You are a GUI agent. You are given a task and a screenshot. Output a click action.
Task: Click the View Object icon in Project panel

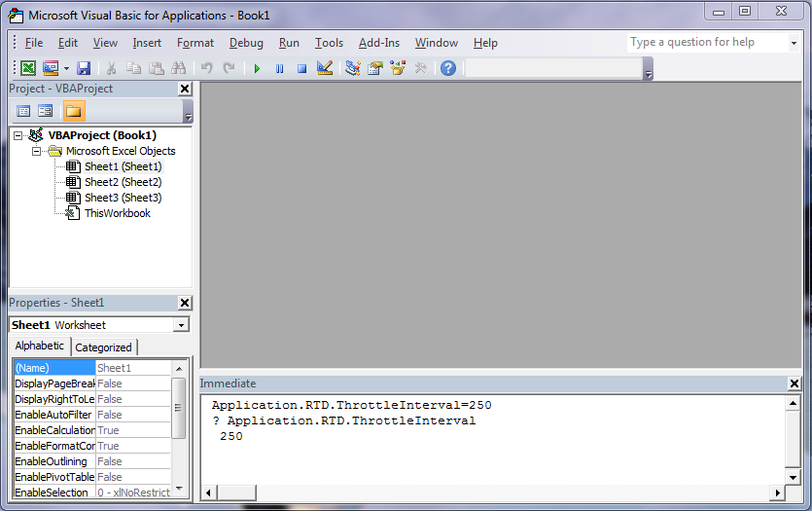(x=46, y=111)
